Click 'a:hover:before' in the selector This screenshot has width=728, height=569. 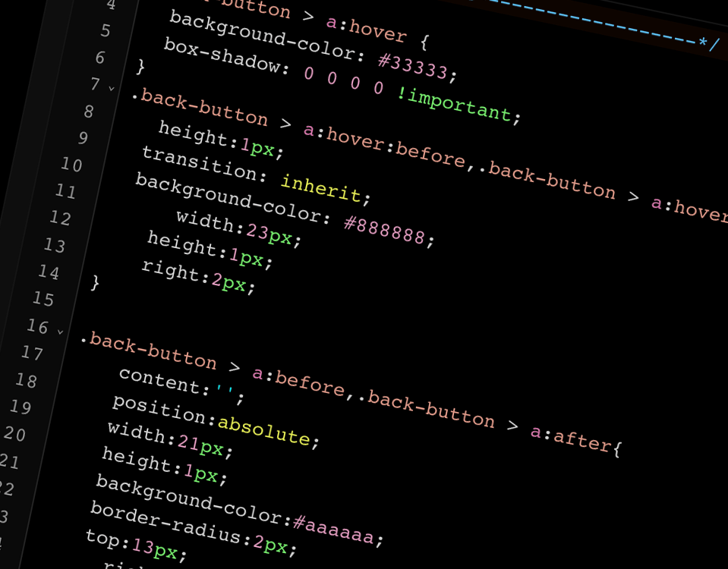click(384, 146)
